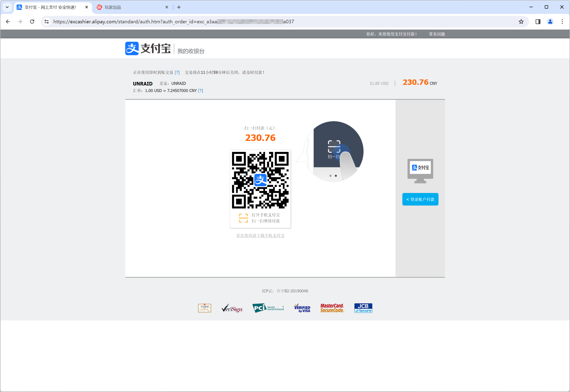This screenshot has height=392, width=570.
Task: Open the 首次使用请下载手机支付宝 link
Action: click(x=260, y=235)
